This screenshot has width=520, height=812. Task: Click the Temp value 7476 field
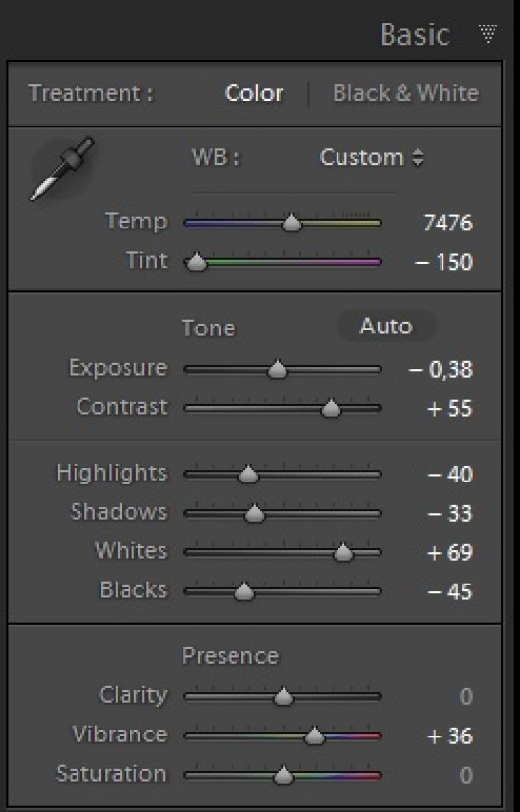pyautogui.click(x=448, y=223)
